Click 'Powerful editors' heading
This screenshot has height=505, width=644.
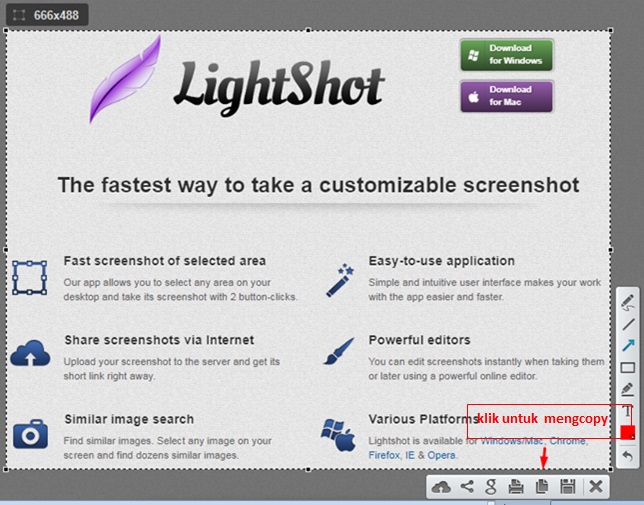click(x=419, y=340)
